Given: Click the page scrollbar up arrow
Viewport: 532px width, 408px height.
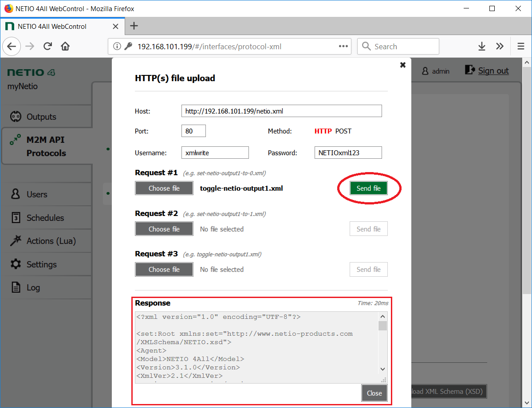Looking at the screenshot, I should coord(527,63).
